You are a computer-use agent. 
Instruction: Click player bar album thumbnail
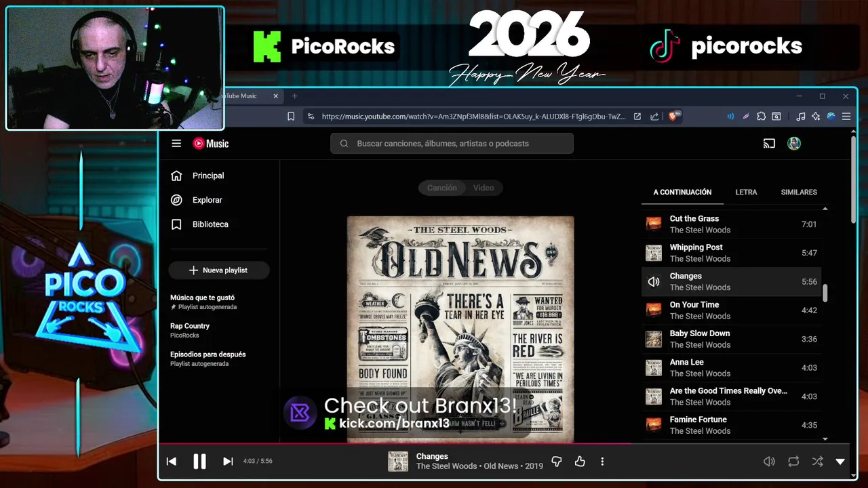[x=398, y=462]
